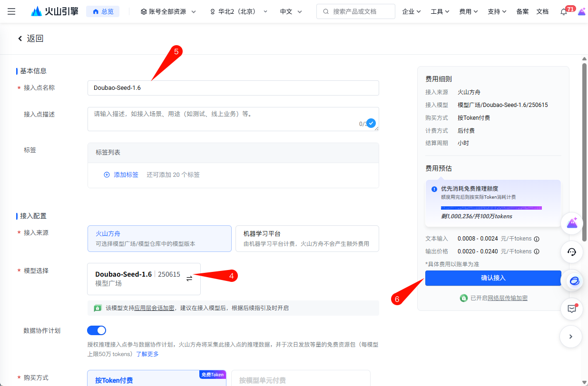
Task: Expand the 华北2（北京） region dropdown
Action: coord(239,11)
